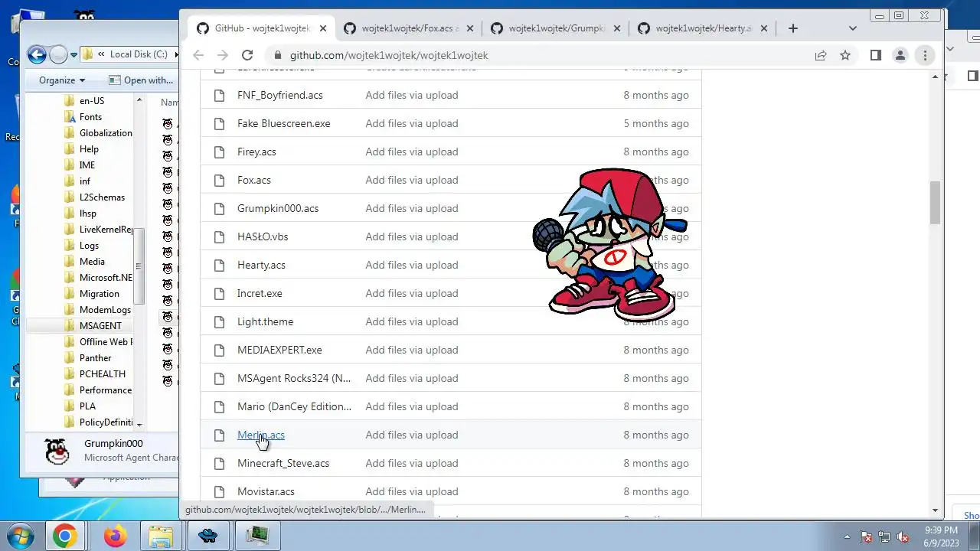Close the GitHub wojtek1wojtek tab
The width and height of the screenshot is (980, 551).
[x=323, y=28]
